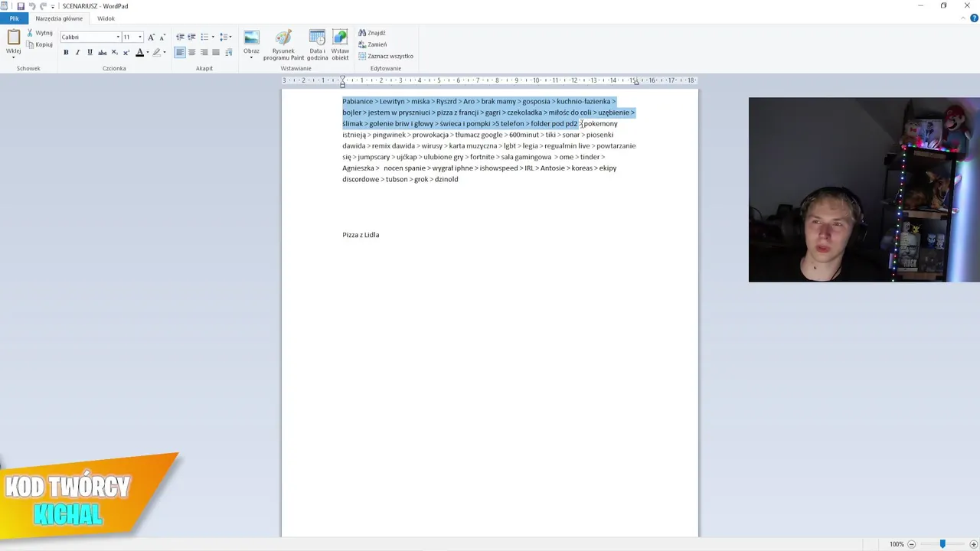The width and height of the screenshot is (980, 551).
Task: Toggle italic formatting
Action: tap(77, 53)
